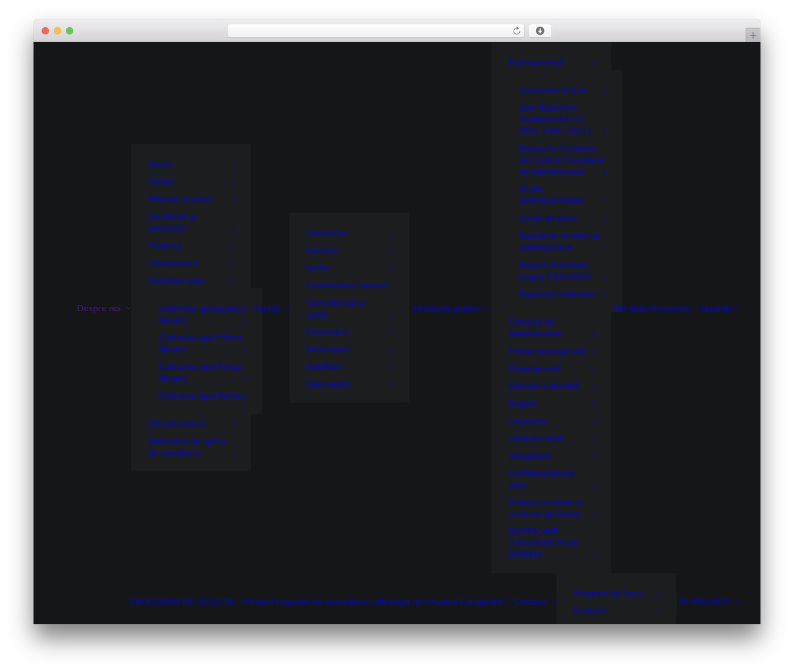The height and width of the screenshot is (672, 794).
Task: Select Istoric in the Despre noi submenu
Action: point(160,164)
